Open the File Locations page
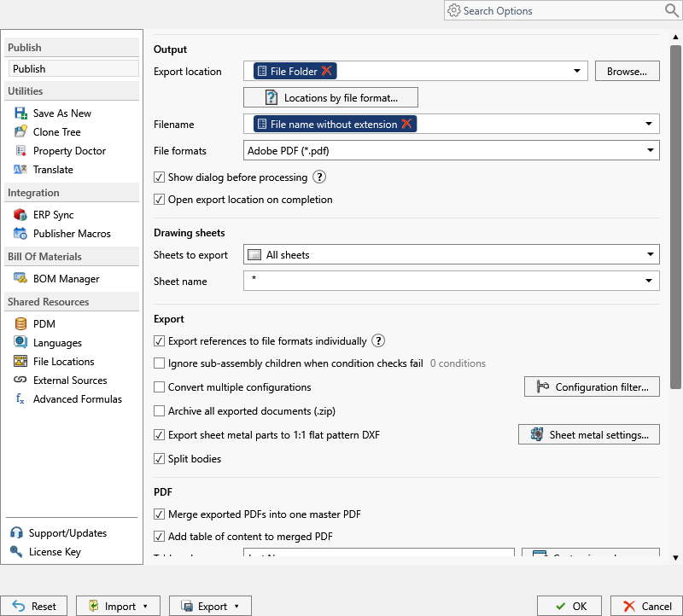683x616 pixels. tap(63, 362)
